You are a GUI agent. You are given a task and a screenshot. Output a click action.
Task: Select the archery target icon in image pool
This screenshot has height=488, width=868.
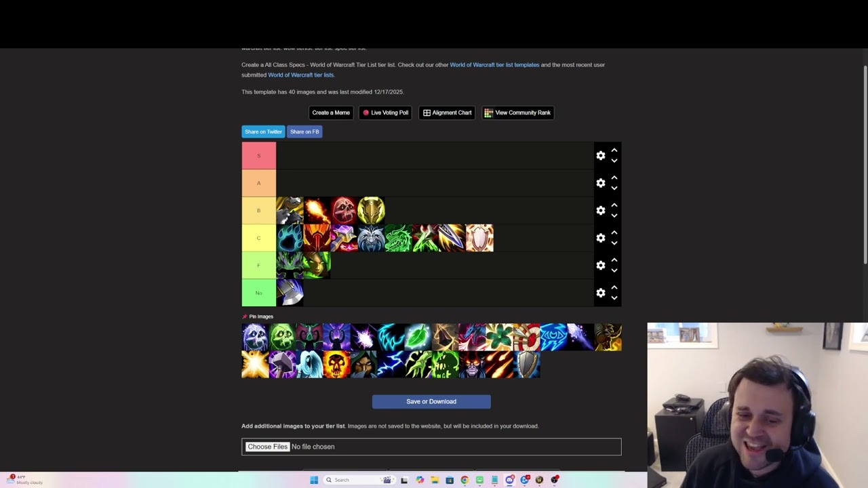[526, 337]
